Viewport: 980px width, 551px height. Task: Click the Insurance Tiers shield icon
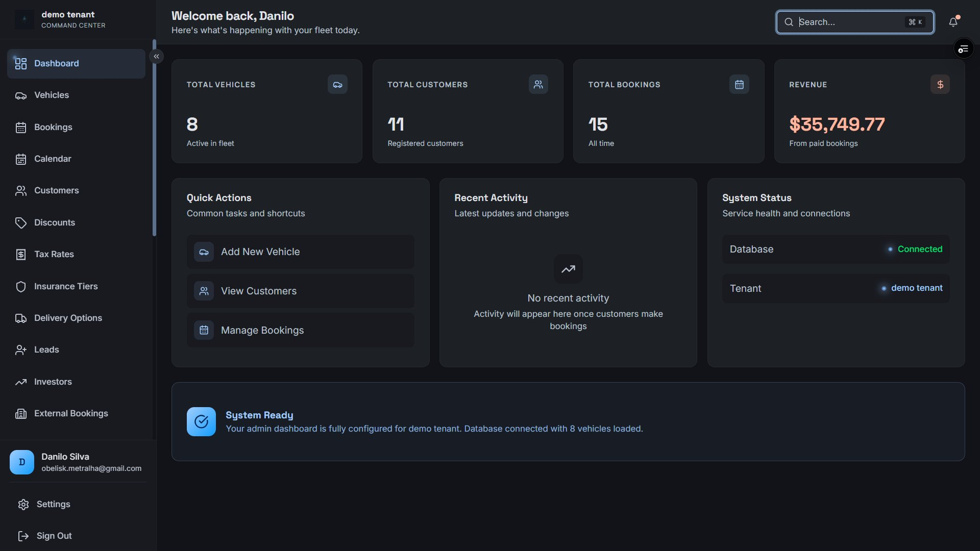(x=21, y=287)
